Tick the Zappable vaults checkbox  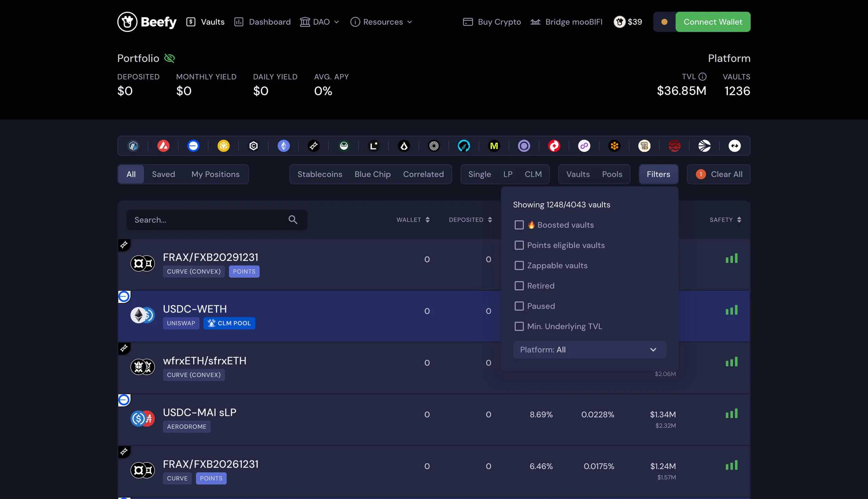[519, 266]
